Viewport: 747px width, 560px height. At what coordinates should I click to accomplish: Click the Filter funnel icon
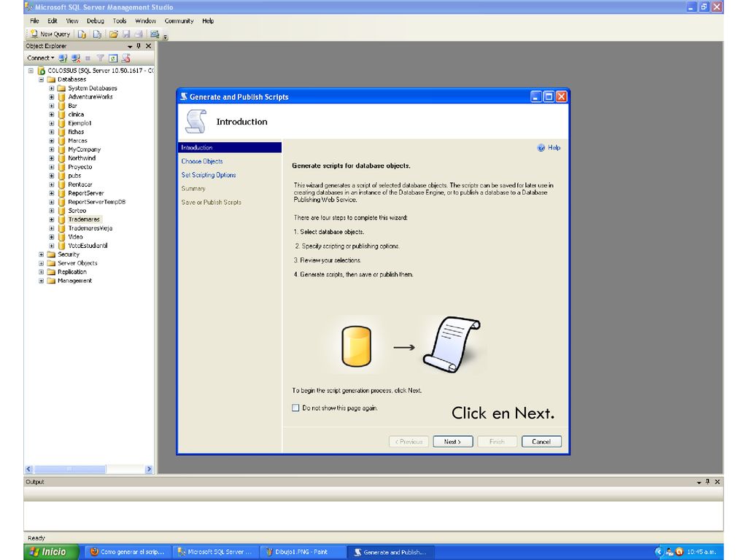[100, 58]
